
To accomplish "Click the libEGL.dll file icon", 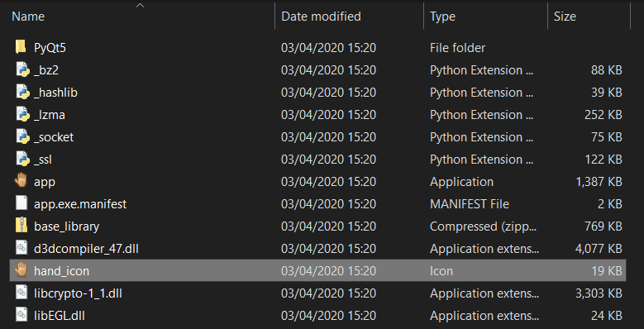I will [x=21, y=315].
